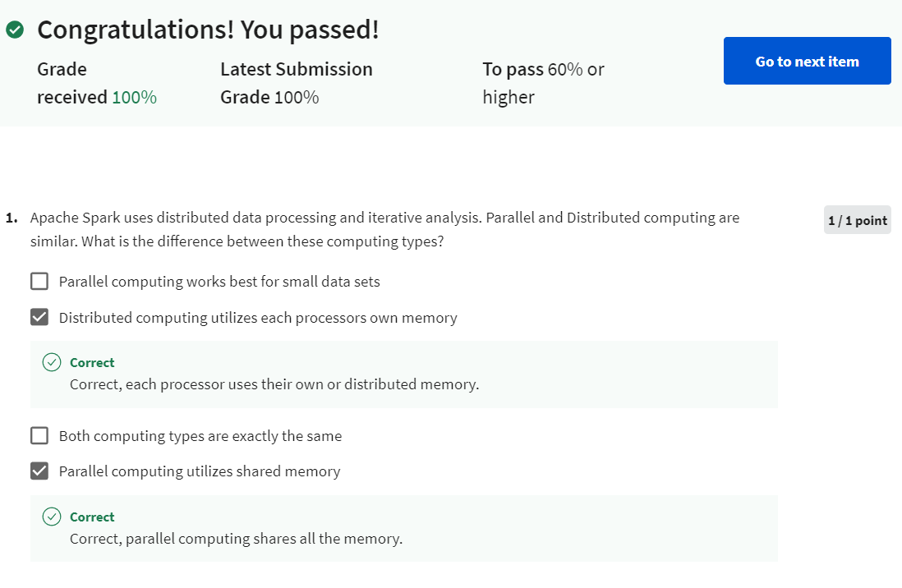Screen dimensions: 902x588
Task: Click the Grade received 100% indicator
Action: click(96, 82)
